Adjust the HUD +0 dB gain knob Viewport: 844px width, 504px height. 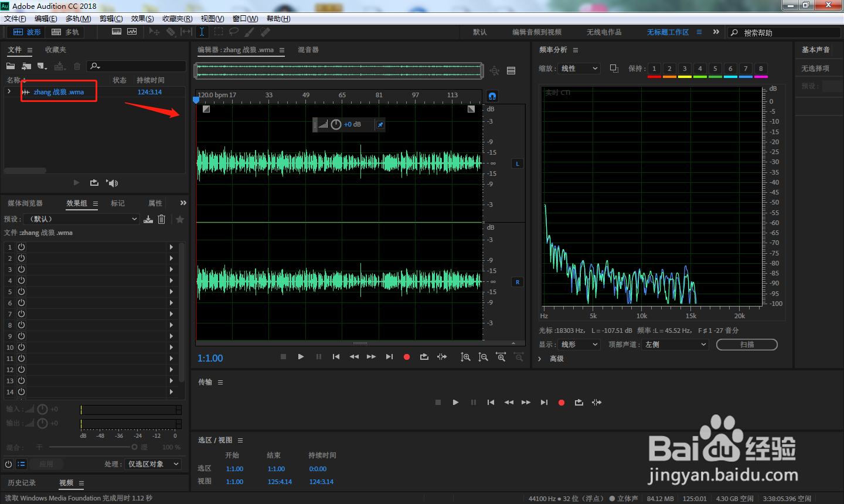[336, 124]
